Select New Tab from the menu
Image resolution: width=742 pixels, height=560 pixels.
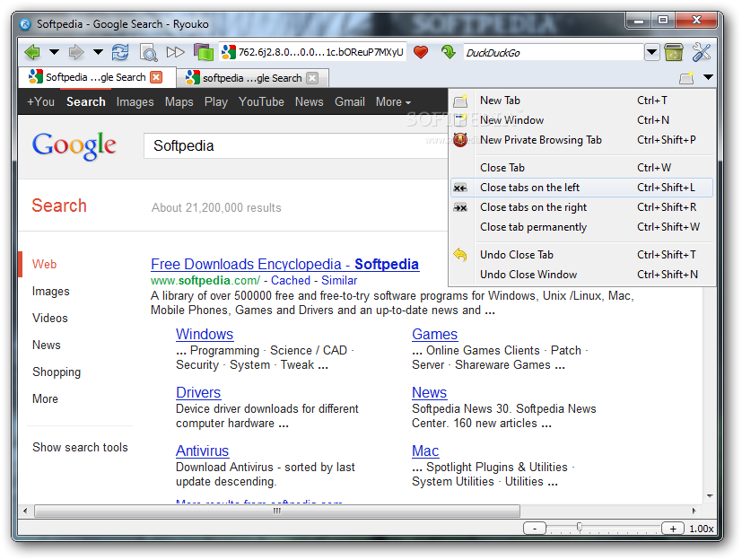581,101
